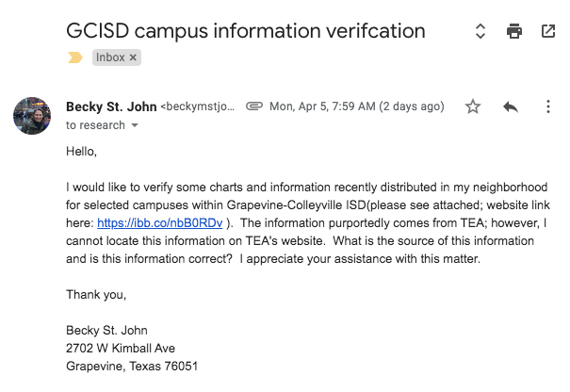This screenshot has width=570, height=392.
Task: Click the "to research" recipient text
Action: [x=94, y=125]
